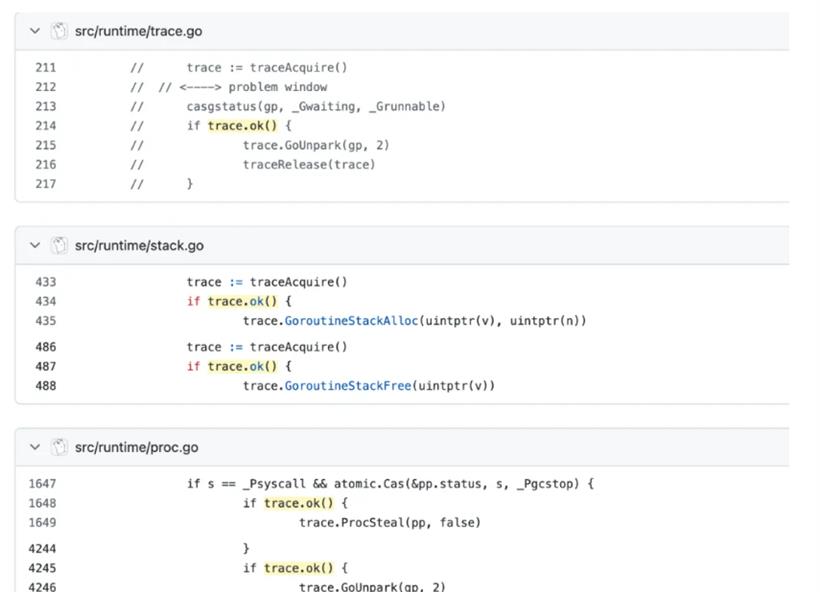Collapse the src/runtime/trace.go file section
Viewport: 820px width, 592px height.
click(x=35, y=31)
